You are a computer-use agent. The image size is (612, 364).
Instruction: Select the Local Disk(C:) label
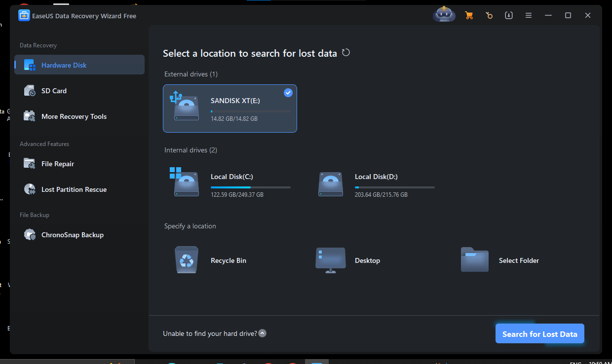click(x=232, y=177)
